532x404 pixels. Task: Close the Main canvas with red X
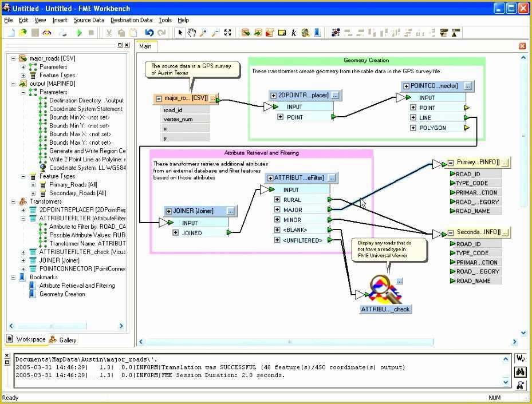click(522, 46)
